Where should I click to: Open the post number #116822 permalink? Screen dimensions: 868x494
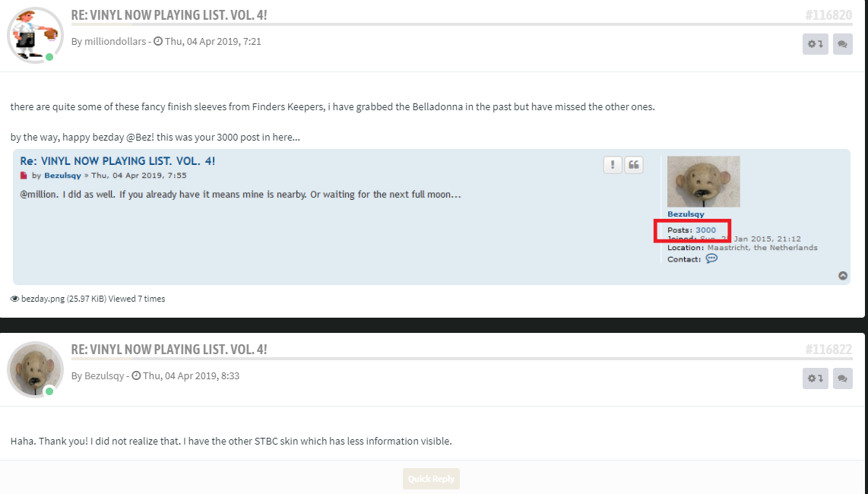pyautogui.click(x=828, y=350)
